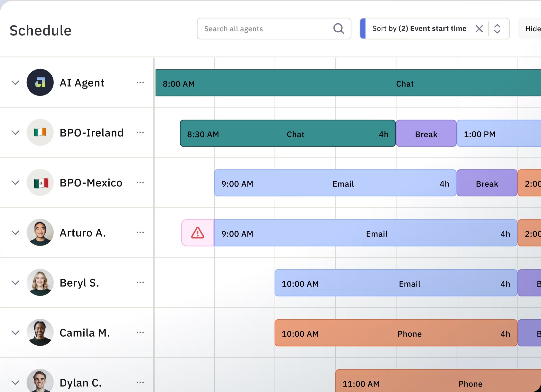
Task: Open the three-dot menu for Beryl S.
Action: click(x=140, y=282)
